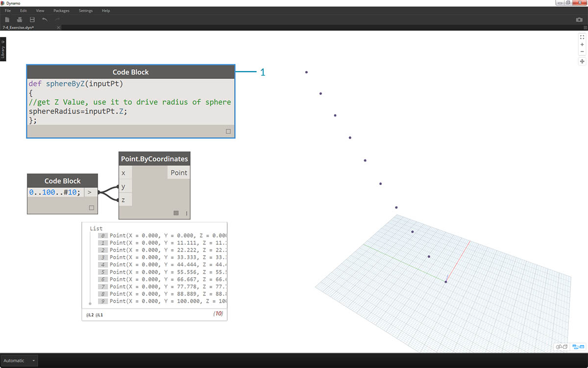Switch to 3D background preview navigation

(x=562, y=347)
